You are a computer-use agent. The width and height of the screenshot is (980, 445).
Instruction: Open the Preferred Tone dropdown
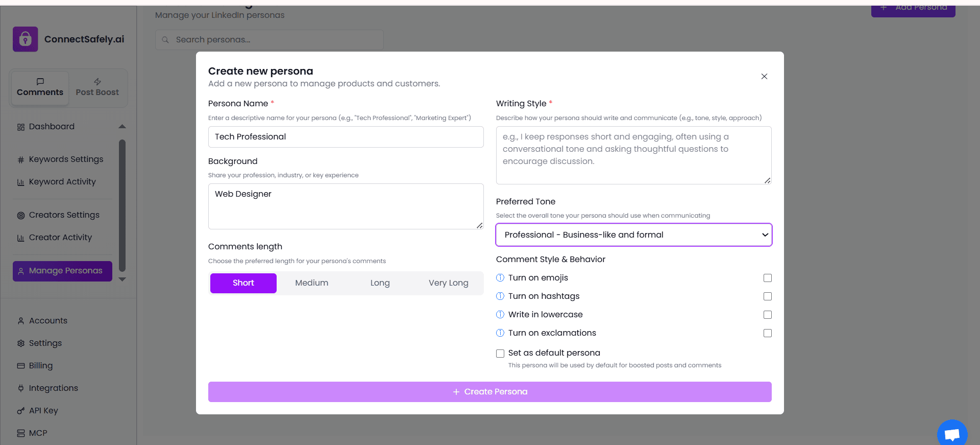click(633, 235)
